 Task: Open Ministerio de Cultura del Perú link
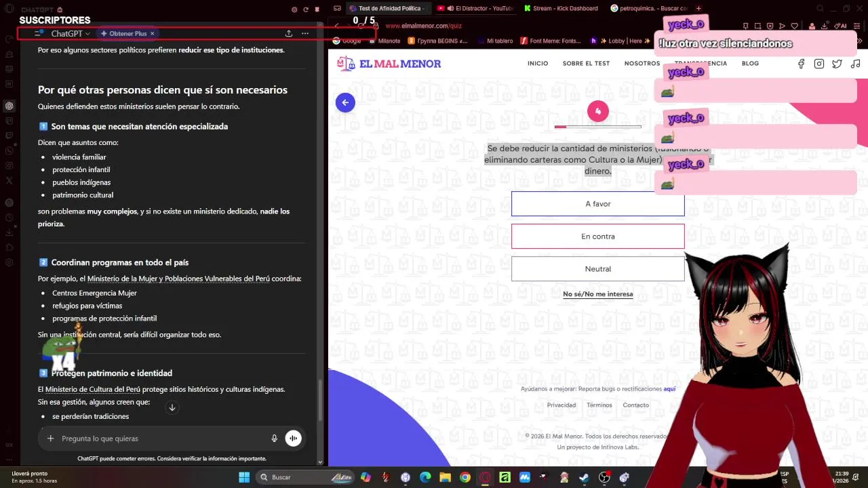93,389
